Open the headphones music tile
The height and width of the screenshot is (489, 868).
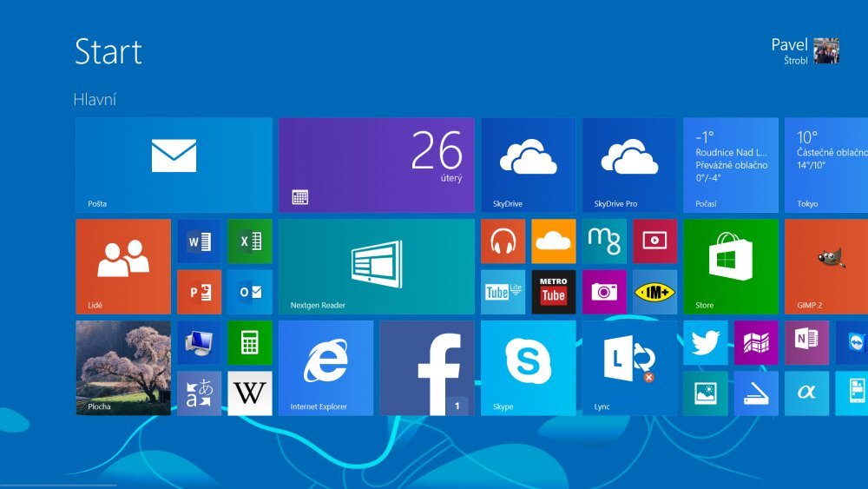503,241
